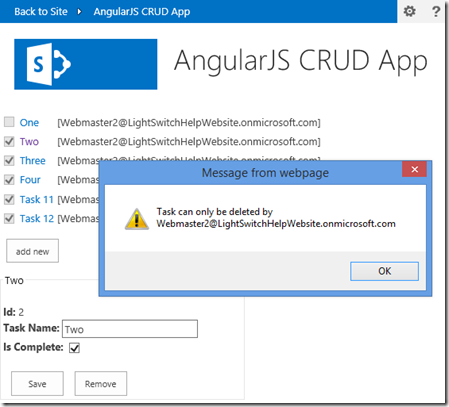This screenshot has height=407, width=449.
Task: Open task One link
Action: click(x=29, y=123)
